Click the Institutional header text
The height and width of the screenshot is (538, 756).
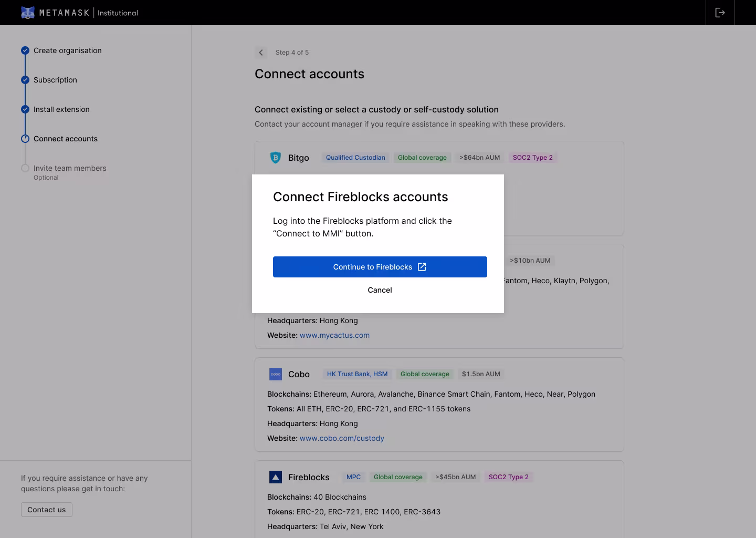tap(118, 13)
